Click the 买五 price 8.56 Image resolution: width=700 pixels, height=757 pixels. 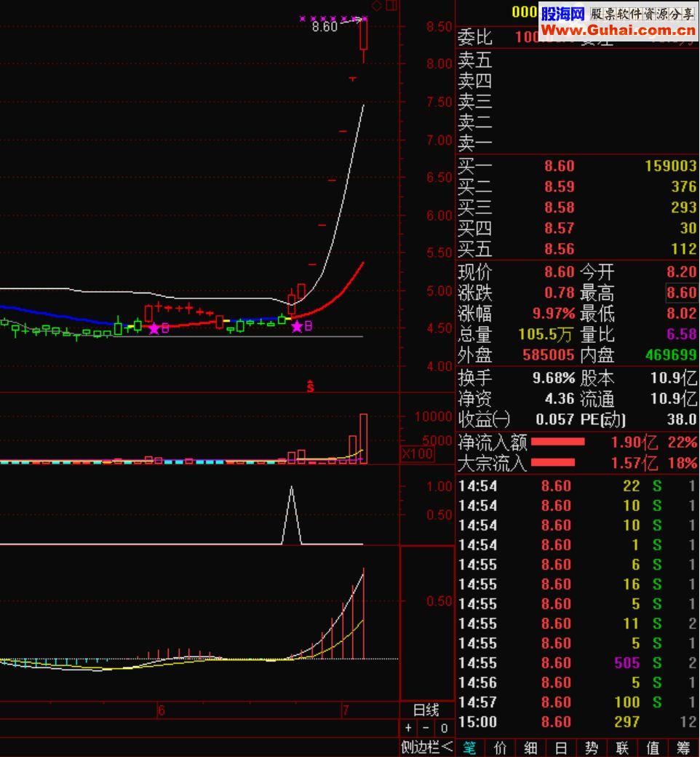pos(560,249)
